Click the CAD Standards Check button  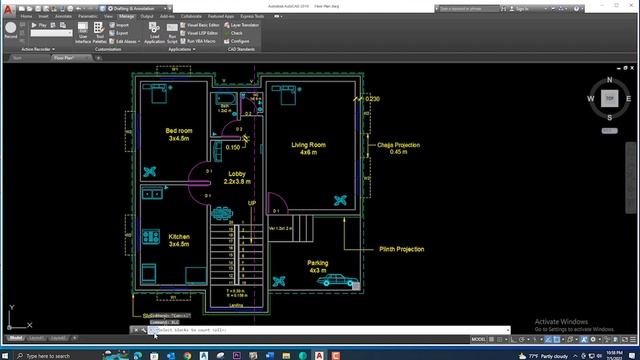233,33
